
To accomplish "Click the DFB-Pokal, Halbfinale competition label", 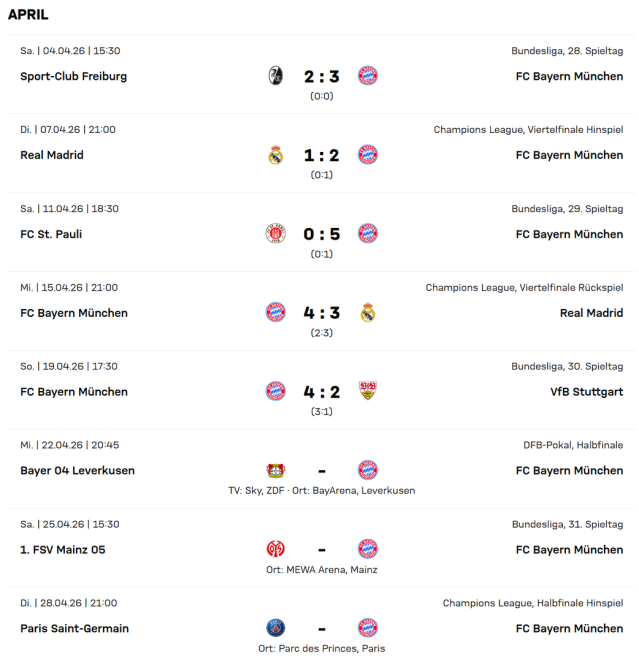I will (x=572, y=445).
